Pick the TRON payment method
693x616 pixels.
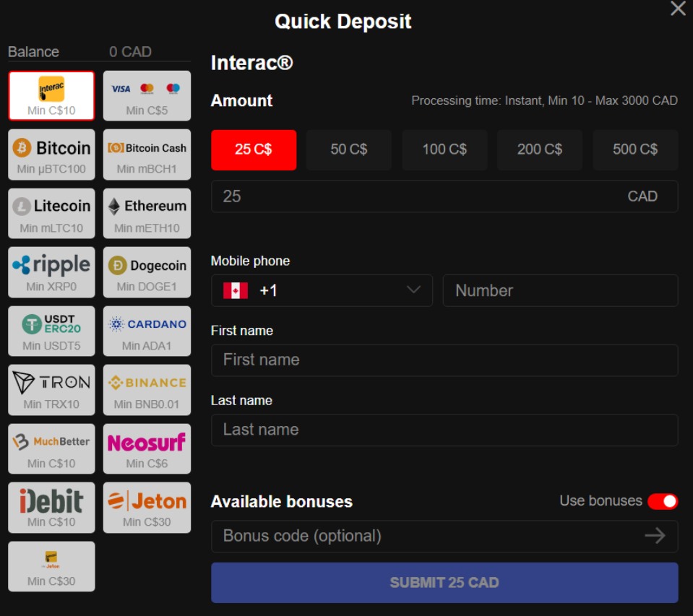(51, 390)
